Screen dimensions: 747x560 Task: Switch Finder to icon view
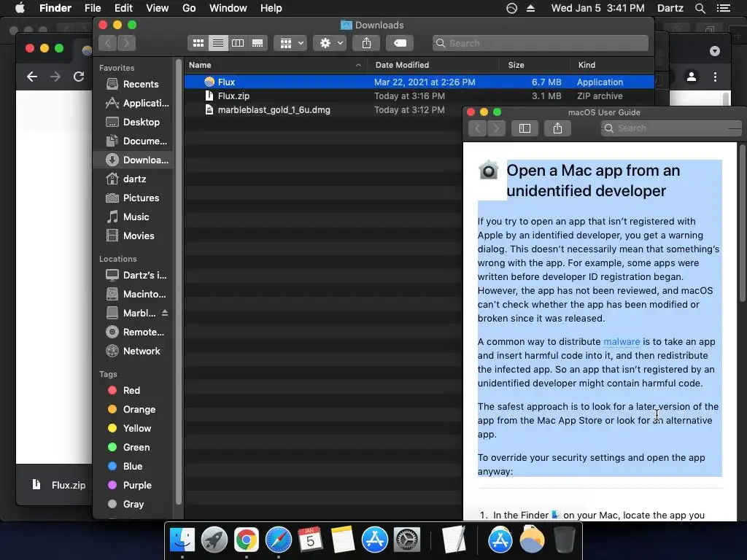click(198, 43)
